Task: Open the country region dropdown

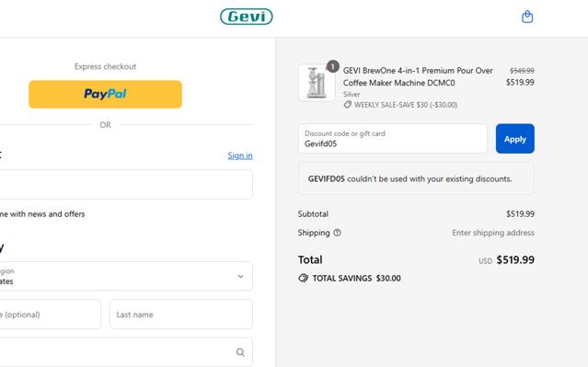Action: (126, 276)
